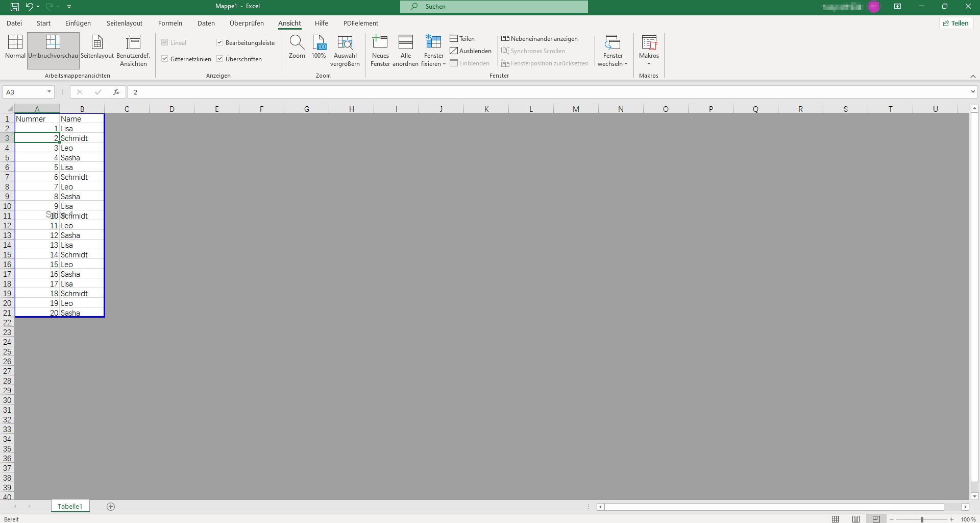Expand the Makros dropdown

pos(649,64)
